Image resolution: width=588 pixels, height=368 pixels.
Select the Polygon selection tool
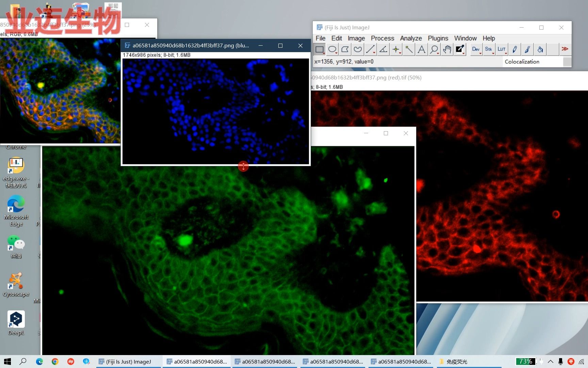pos(345,49)
